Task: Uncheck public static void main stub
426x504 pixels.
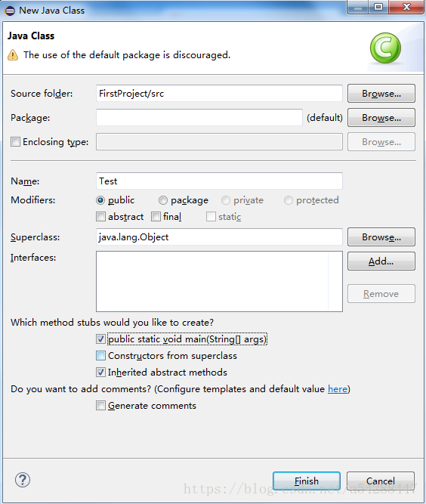Action: 100,339
